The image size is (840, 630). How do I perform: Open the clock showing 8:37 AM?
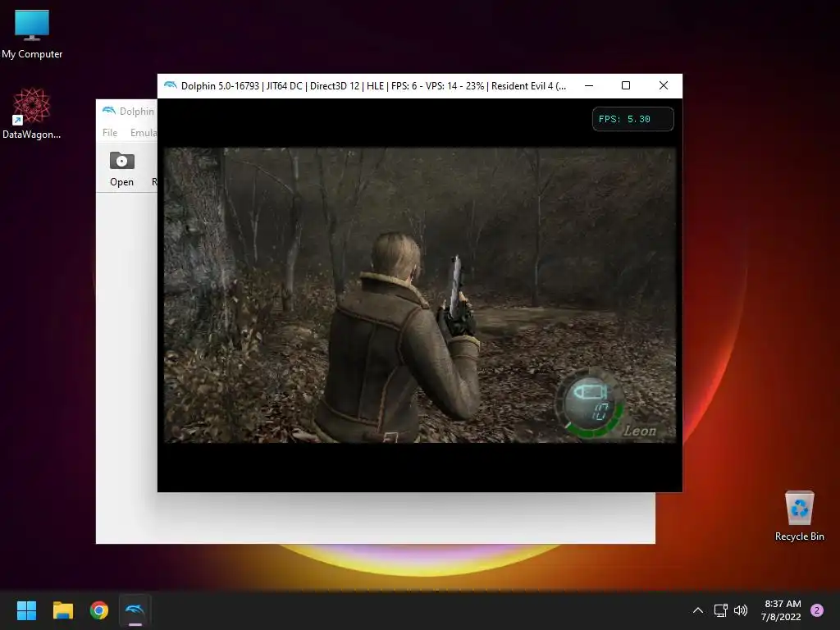click(781, 610)
